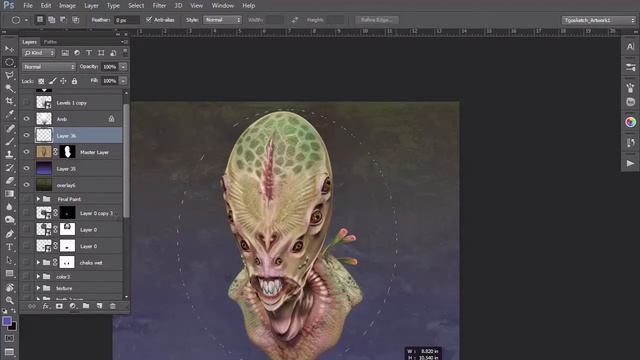Image resolution: width=640 pixels, height=360 pixels.
Task: Open the Actions play panel icon
Action: click(630, 163)
